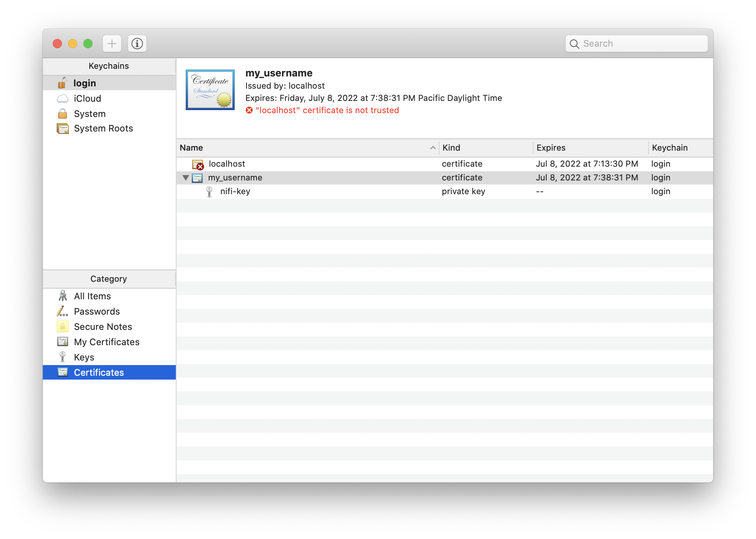
Task: Click the plus button to add item
Action: point(112,44)
